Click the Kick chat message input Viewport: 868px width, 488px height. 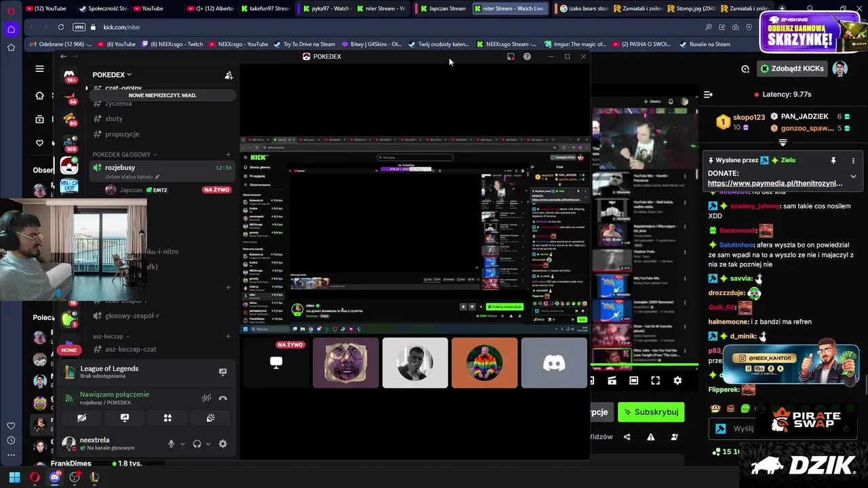coord(783,428)
